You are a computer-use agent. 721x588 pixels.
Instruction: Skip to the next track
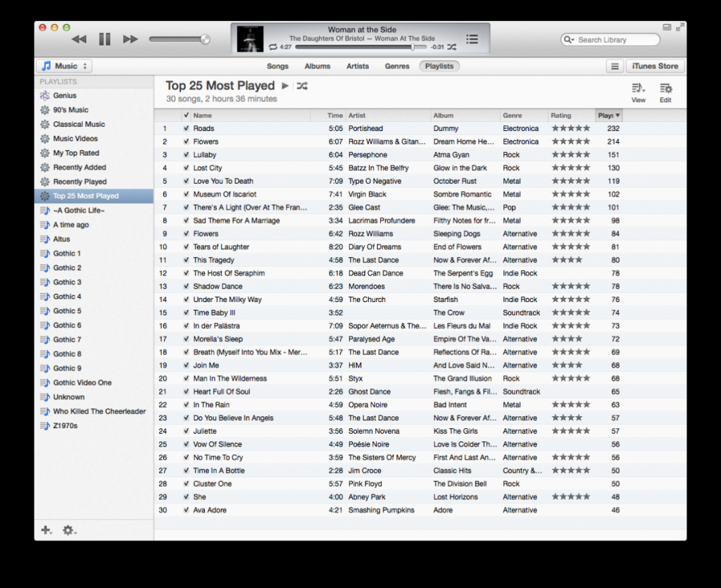point(130,39)
